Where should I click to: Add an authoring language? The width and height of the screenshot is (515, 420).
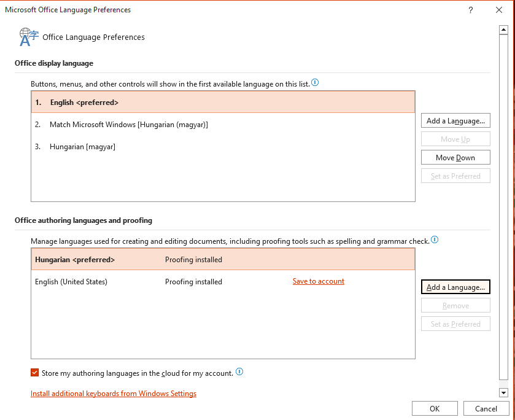pos(455,287)
